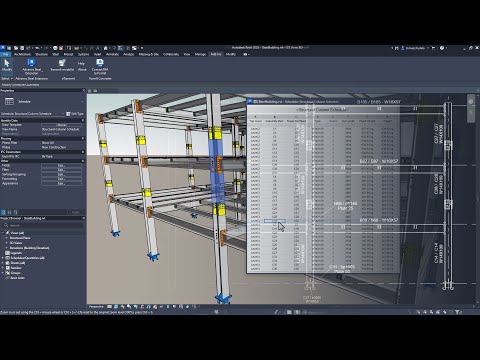Open Default 3D View house icon
Screen dimensions: 480x360
[x=105, y=48]
